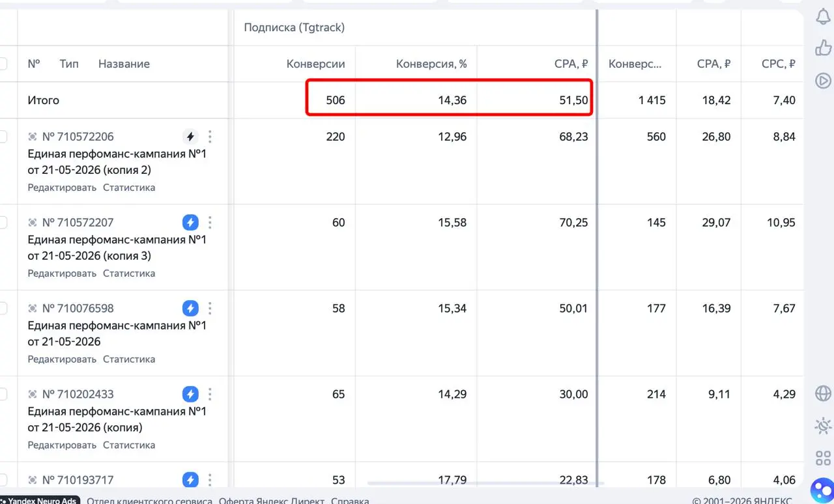Select the Итого total conversions 506 cell

[x=336, y=100]
